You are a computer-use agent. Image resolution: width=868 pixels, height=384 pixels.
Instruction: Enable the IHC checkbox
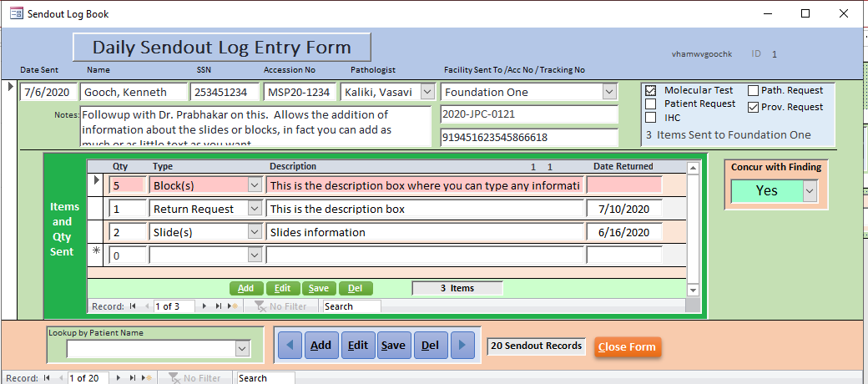click(651, 118)
